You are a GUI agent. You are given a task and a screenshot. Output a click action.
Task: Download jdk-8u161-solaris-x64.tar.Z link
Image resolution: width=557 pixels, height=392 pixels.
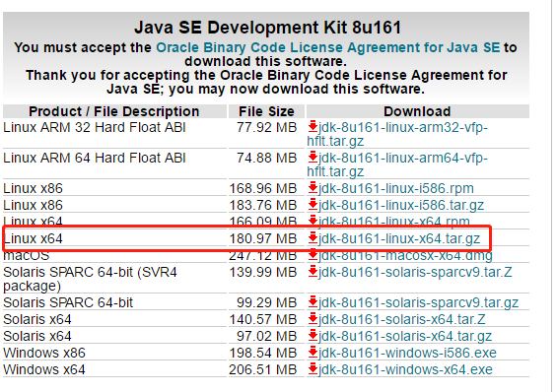[402, 319]
